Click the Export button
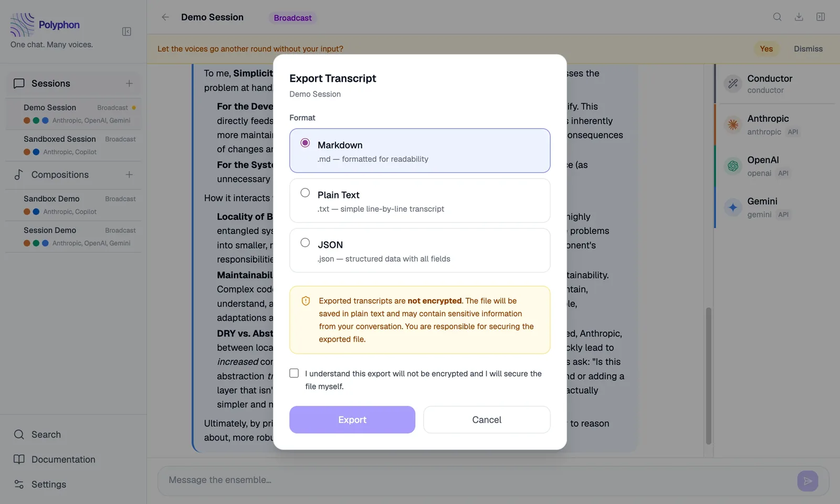840x504 pixels. tap(352, 419)
